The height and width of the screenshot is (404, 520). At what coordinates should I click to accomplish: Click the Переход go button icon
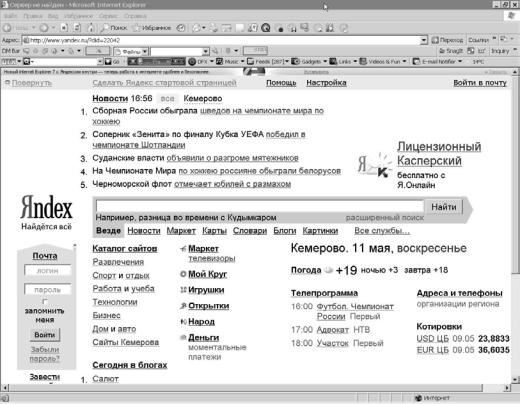[435, 40]
